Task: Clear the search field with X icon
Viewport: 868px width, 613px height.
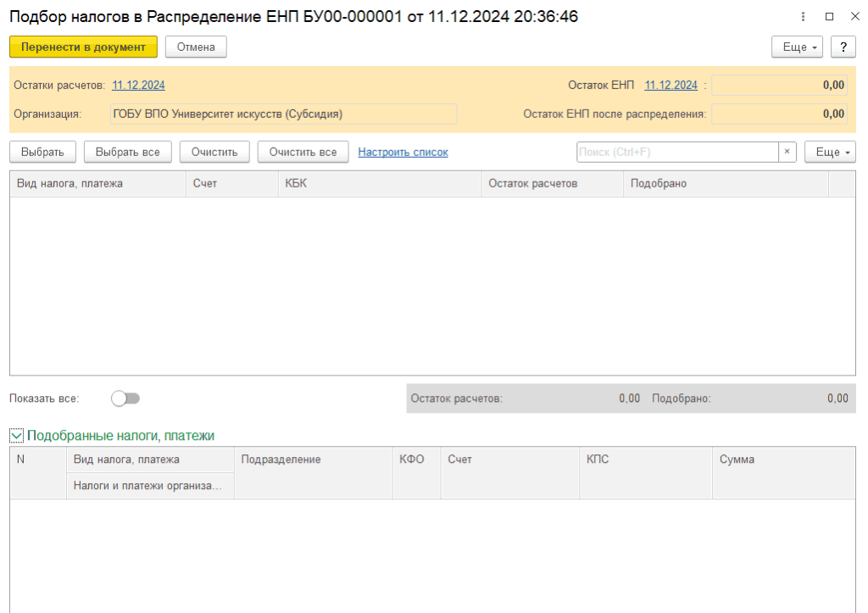Action: click(x=787, y=152)
